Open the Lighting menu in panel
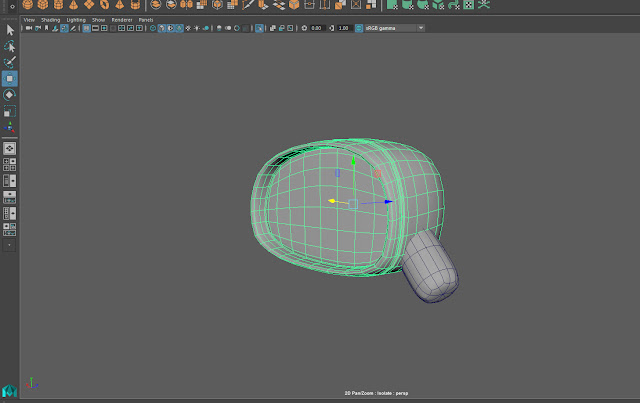Screen dimensions: 640x403 (x=76, y=20)
